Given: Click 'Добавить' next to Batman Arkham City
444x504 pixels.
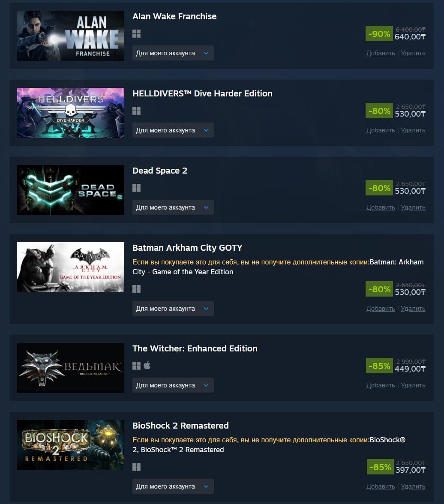Looking at the screenshot, I should 381,308.
